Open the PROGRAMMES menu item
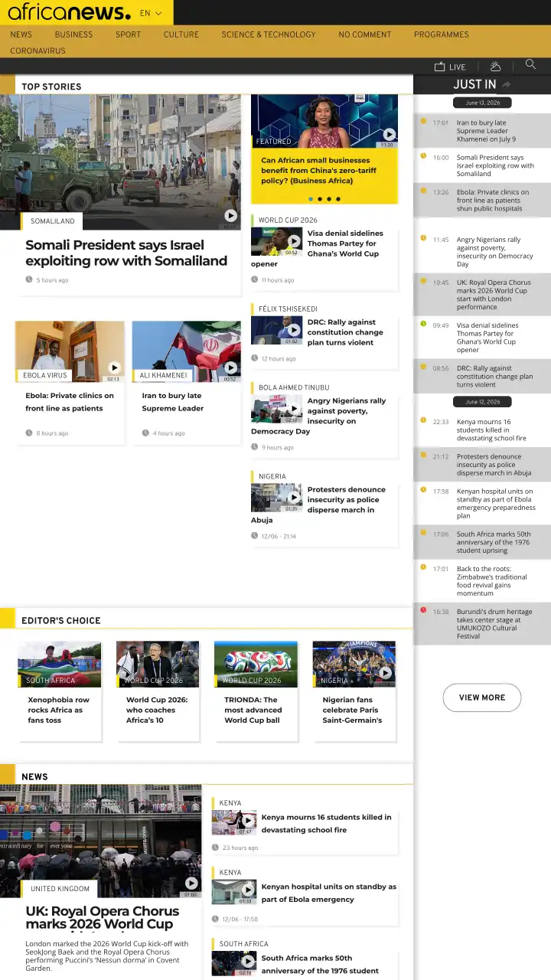The image size is (551, 980). (441, 34)
